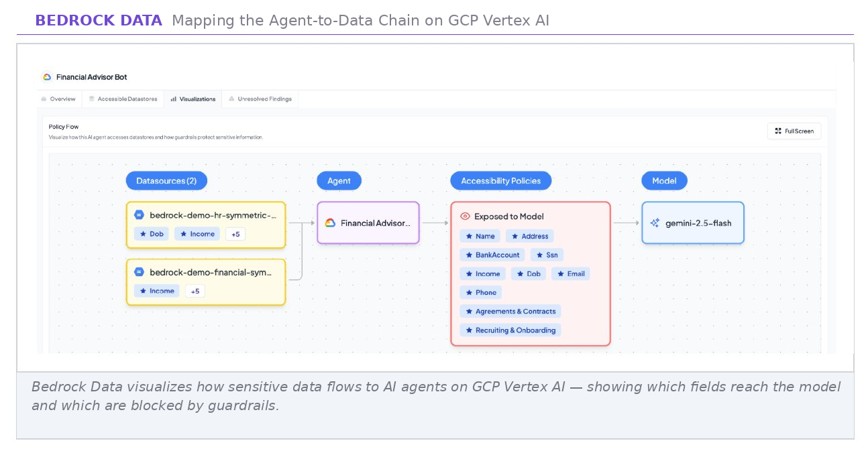The height and width of the screenshot is (449, 868).
Task: Click the Datasources (2) header pill
Action: 166,181
